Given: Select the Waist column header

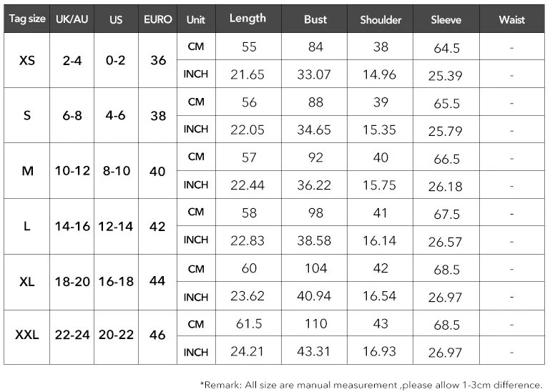Looking at the screenshot, I should point(512,19).
